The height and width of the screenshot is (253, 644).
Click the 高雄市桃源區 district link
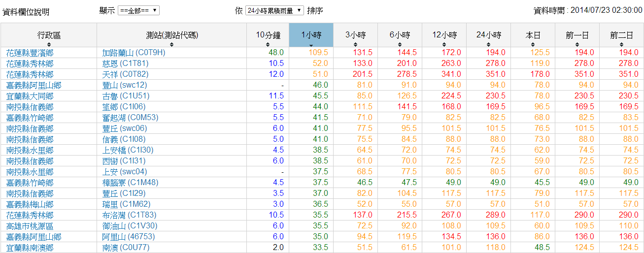pyautogui.click(x=30, y=226)
